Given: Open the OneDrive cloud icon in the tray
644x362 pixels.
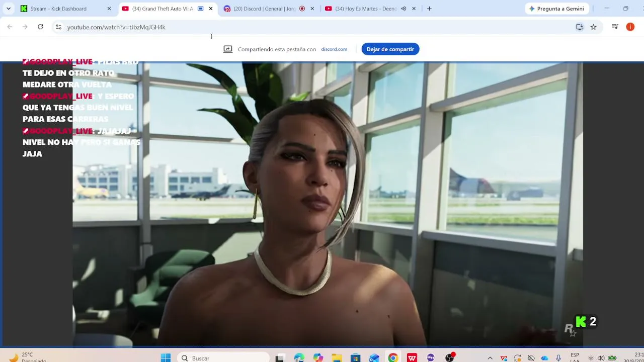Looking at the screenshot, I should click(x=545, y=358).
